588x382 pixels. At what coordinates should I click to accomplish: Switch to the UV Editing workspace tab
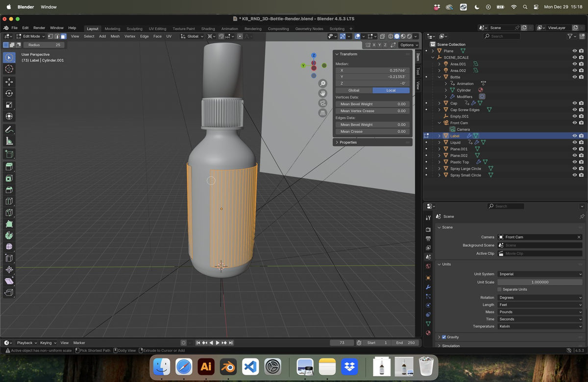157,29
